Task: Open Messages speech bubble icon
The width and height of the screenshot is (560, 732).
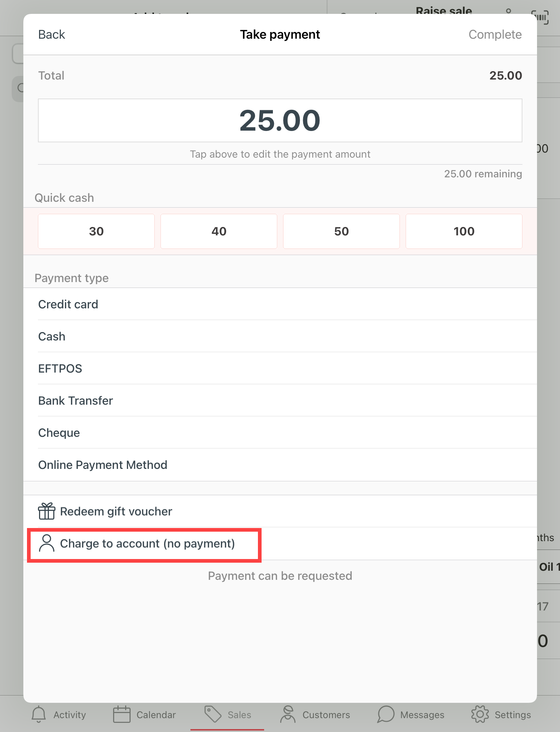Action: (x=386, y=714)
